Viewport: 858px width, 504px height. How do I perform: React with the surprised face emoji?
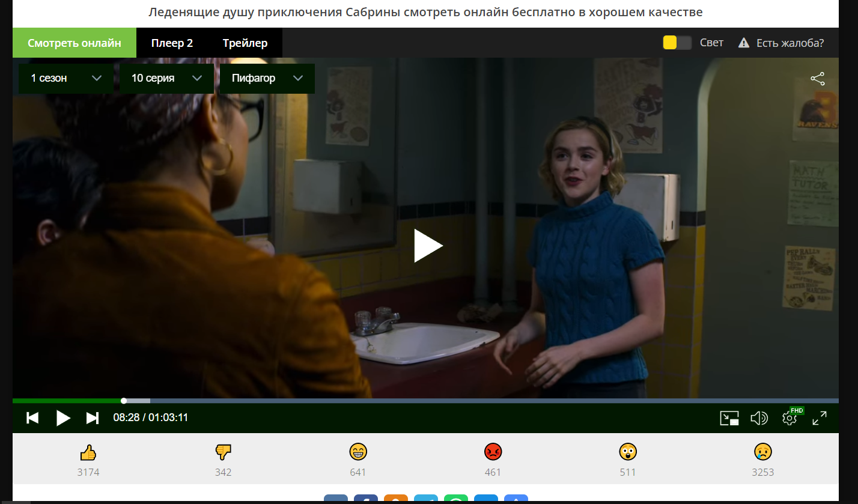pyautogui.click(x=628, y=452)
